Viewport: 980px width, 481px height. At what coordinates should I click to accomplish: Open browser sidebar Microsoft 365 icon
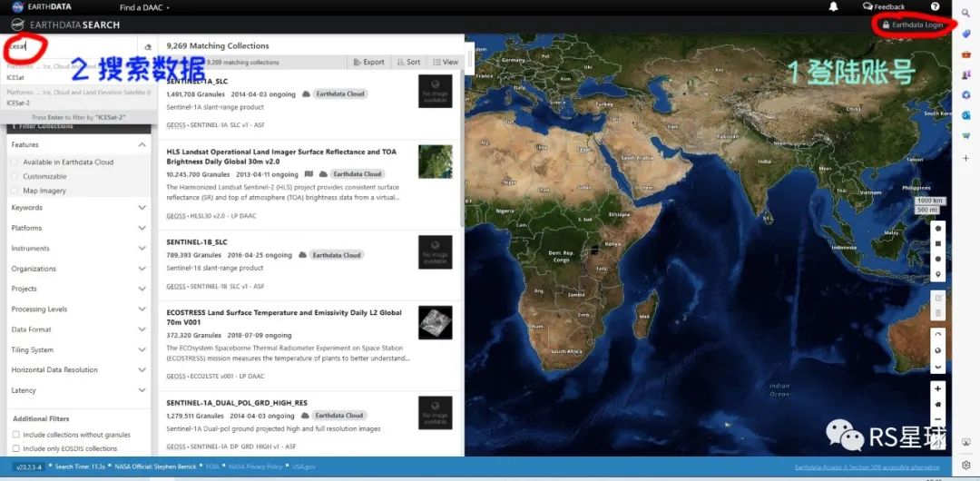click(x=966, y=95)
